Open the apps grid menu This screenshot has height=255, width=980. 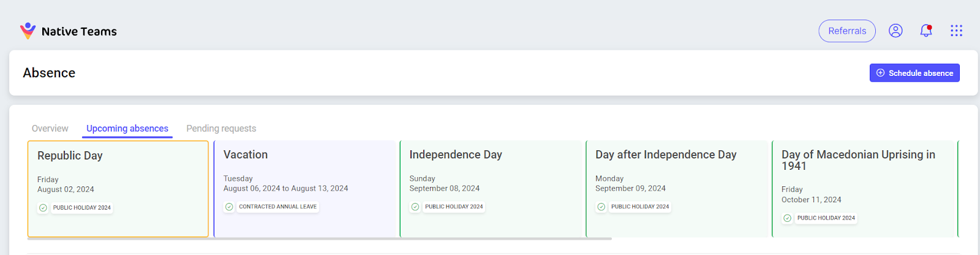956,31
